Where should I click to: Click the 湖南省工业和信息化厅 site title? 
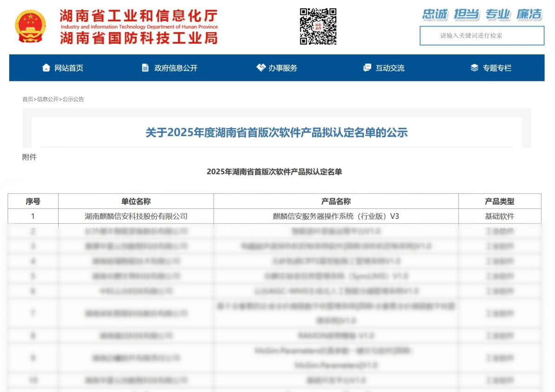138,16
